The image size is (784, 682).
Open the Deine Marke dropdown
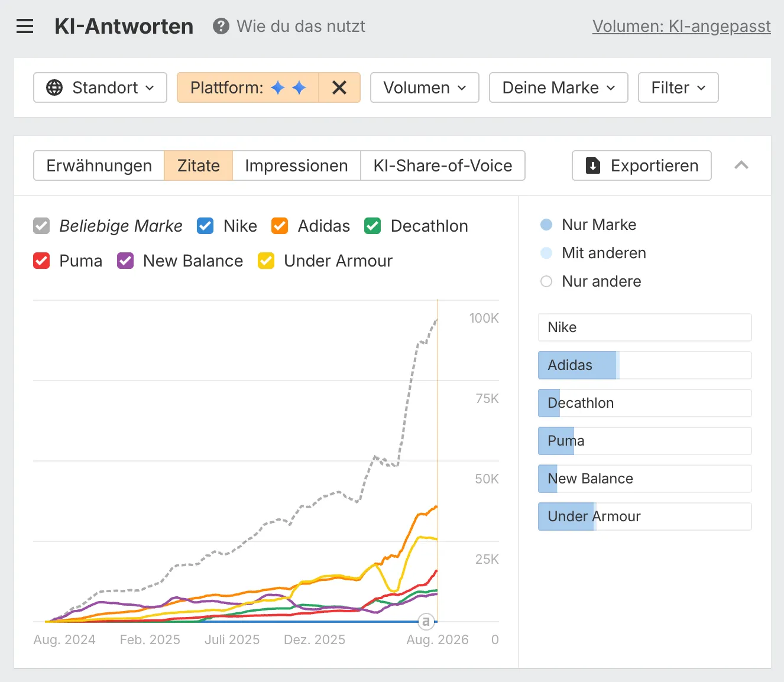tap(559, 87)
